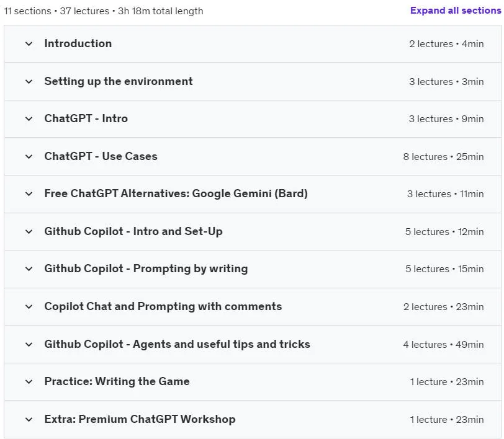Expand the Introduction section chevron
Viewport: 504px width, 439px height.
[29, 43]
